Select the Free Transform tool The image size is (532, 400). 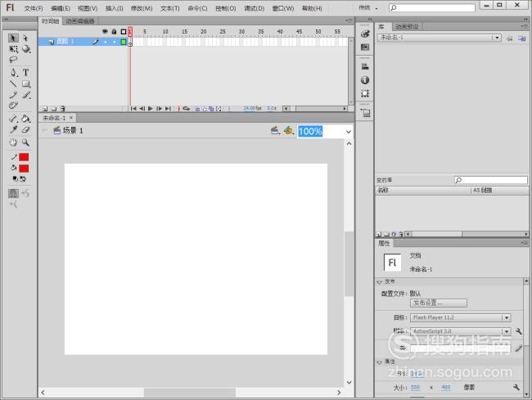tap(13, 49)
